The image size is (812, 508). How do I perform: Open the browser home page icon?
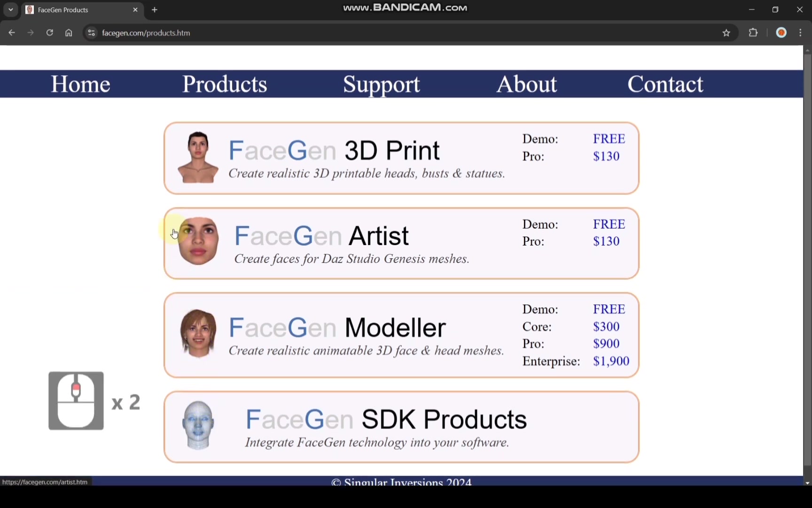point(69,33)
